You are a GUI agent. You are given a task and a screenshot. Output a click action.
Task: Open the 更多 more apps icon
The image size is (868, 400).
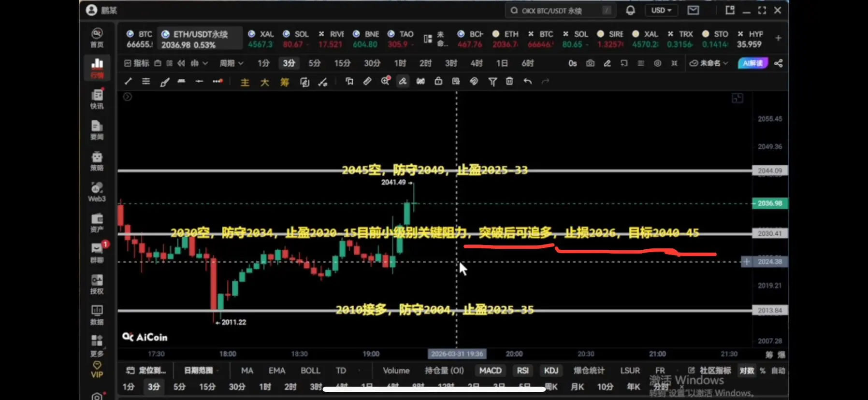click(x=97, y=346)
